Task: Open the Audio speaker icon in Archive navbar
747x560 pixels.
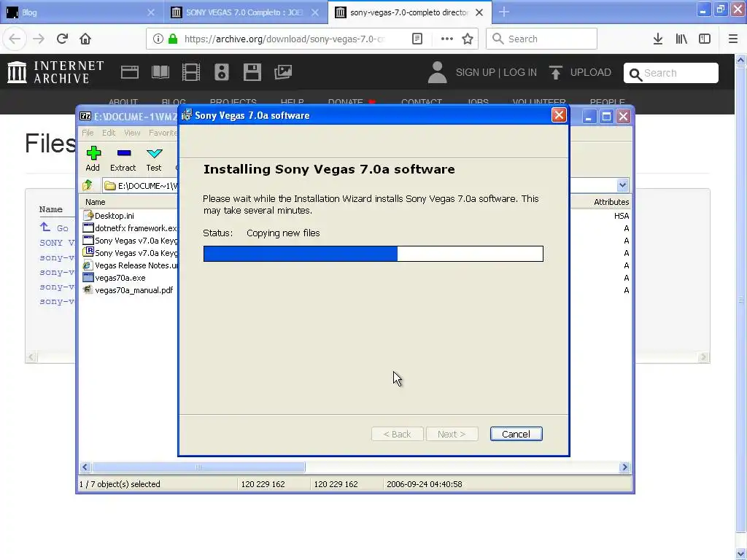Action: pos(222,72)
